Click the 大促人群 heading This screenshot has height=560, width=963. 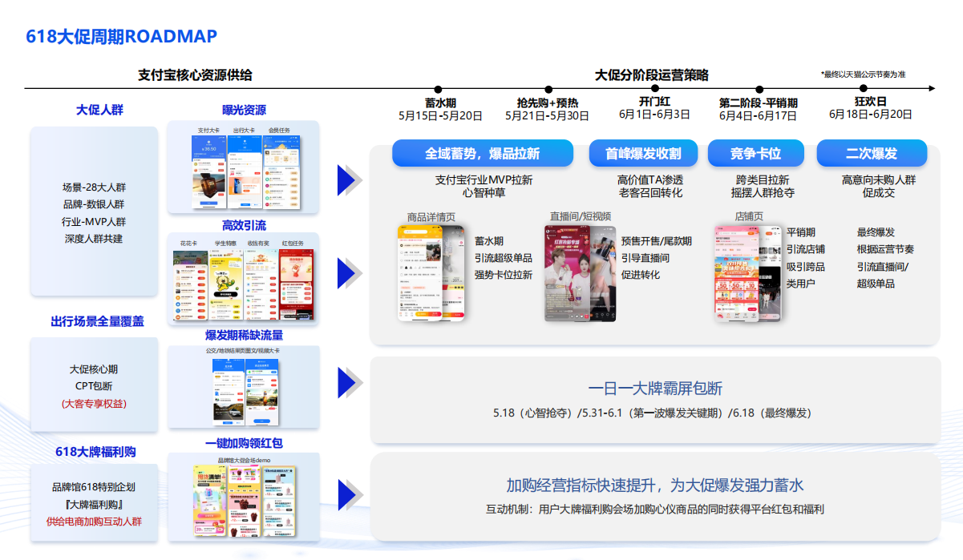coord(99,110)
